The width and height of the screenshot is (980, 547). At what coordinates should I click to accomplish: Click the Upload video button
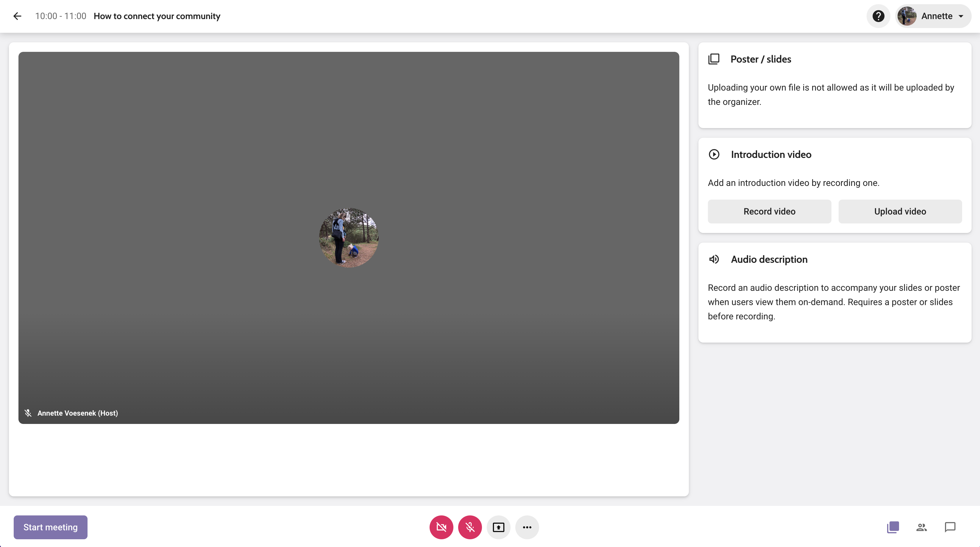900,211
